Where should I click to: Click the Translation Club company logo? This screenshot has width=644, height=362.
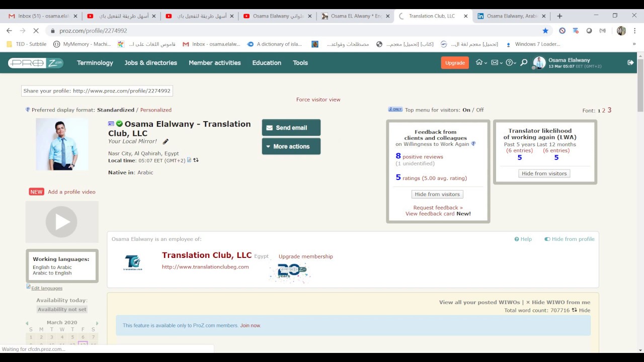133,262
